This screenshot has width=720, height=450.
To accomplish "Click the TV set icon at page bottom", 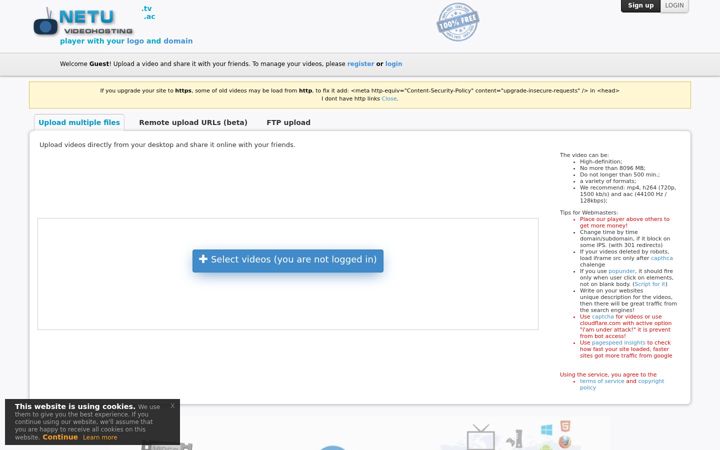I will click(x=481, y=437).
